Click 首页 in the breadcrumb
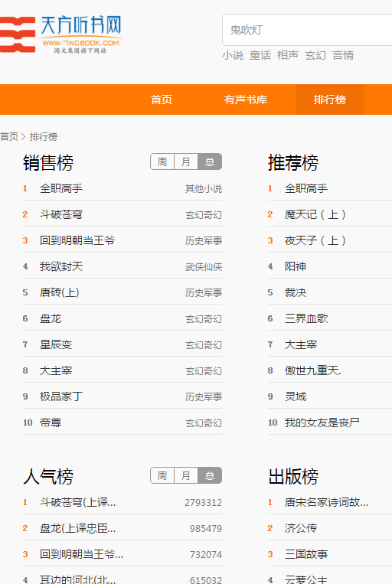This screenshot has height=584, width=392. [9, 137]
